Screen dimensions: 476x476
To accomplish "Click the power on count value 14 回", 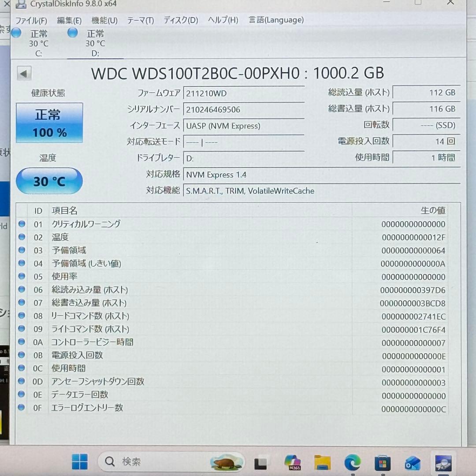I will [427, 141].
